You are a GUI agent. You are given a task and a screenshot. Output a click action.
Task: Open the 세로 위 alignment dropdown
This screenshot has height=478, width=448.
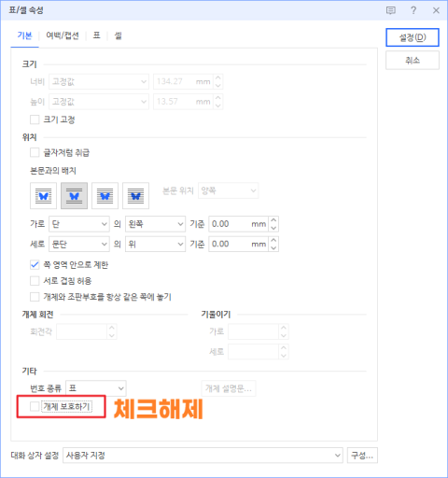pos(155,244)
